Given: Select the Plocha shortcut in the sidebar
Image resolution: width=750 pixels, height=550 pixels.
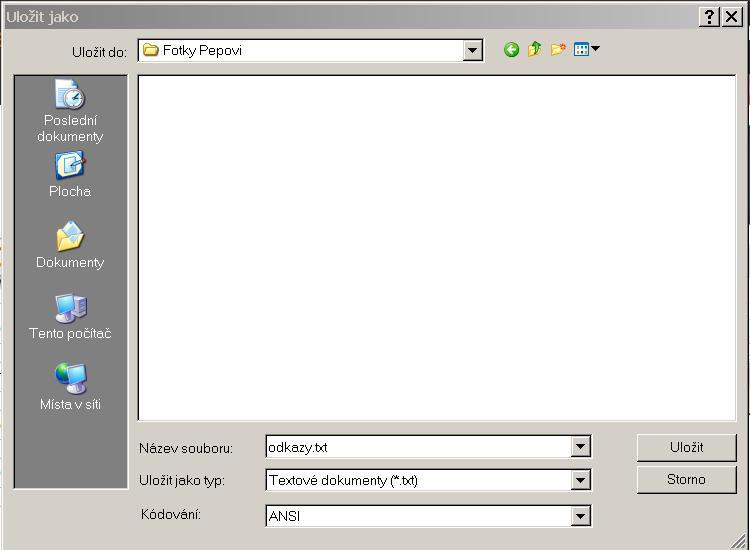Looking at the screenshot, I should [70, 175].
